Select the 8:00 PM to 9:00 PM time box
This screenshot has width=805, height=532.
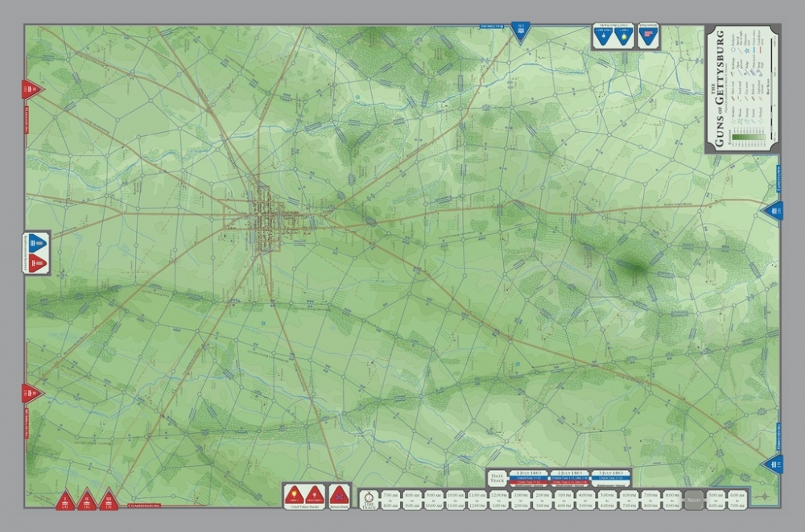click(672, 500)
